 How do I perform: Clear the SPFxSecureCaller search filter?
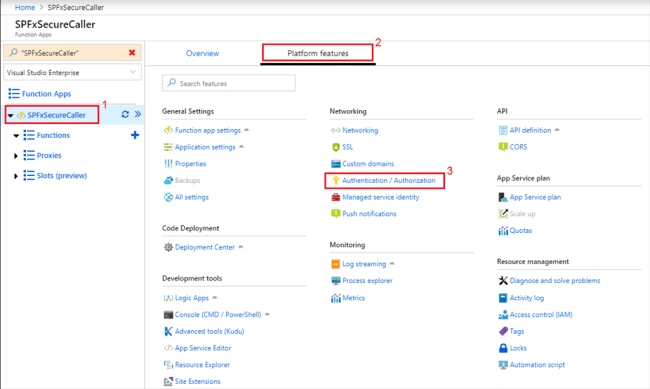tap(132, 53)
